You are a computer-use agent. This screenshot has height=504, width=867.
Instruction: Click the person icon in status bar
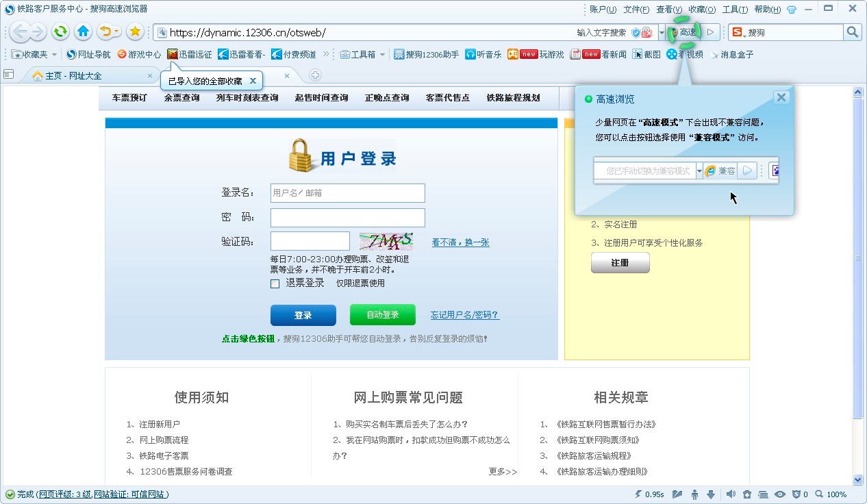(695, 494)
